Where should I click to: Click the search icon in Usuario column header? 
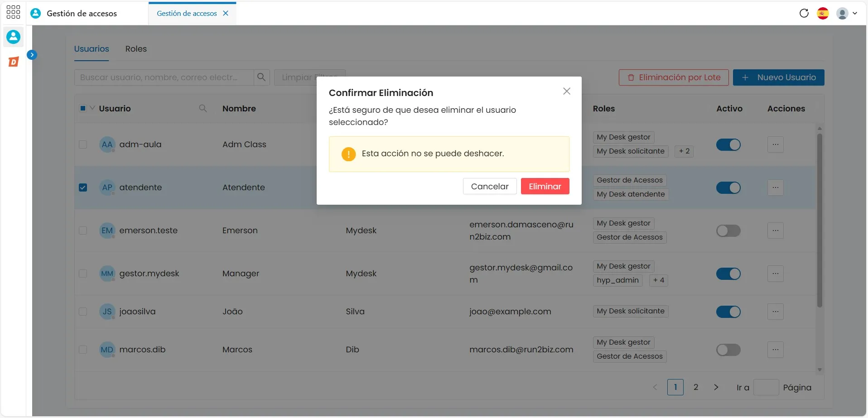[x=203, y=108]
